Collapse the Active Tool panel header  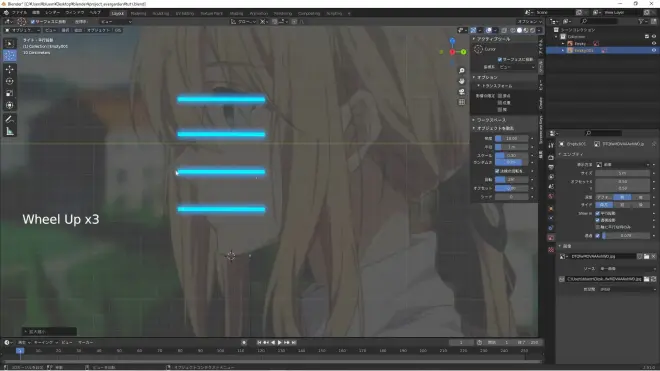(x=504, y=39)
